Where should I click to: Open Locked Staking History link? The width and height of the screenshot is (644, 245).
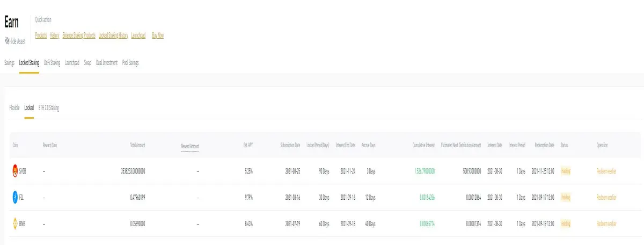pos(113,35)
